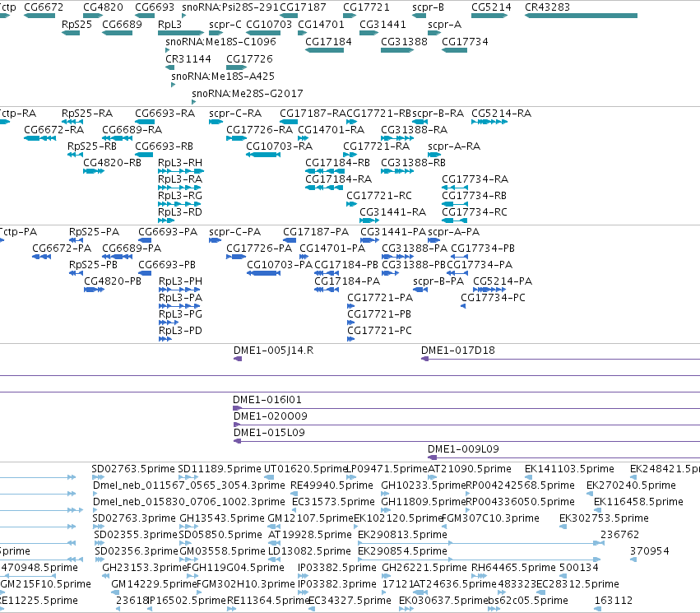Select the CR31144 gene label
The width and height of the screenshot is (700, 613).
(188, 59)
